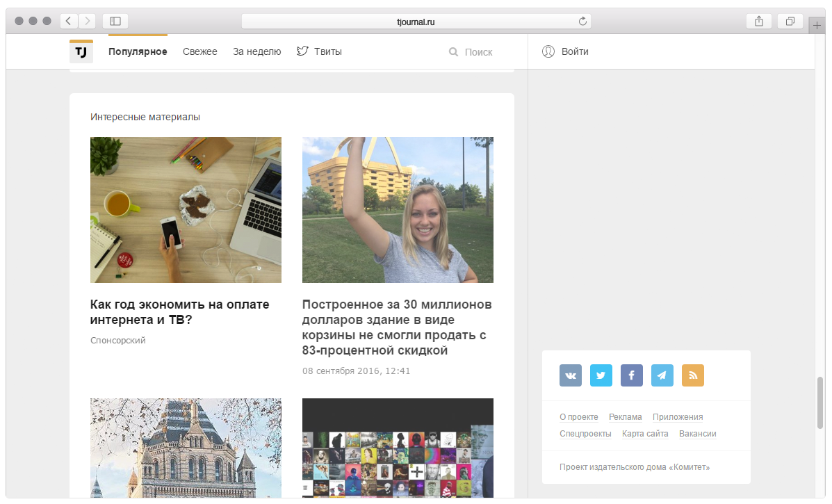Show all tabs overview

coord(790,22)
